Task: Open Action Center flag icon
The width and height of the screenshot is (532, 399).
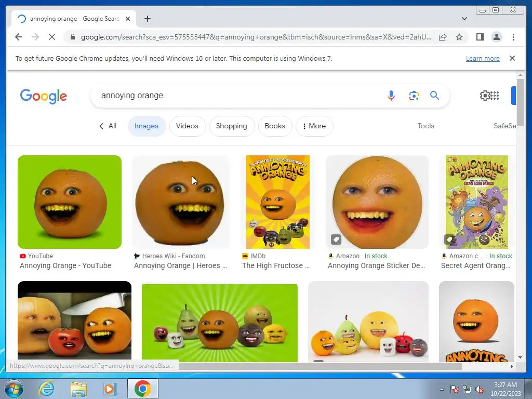Action: click(x=454, y=390)
